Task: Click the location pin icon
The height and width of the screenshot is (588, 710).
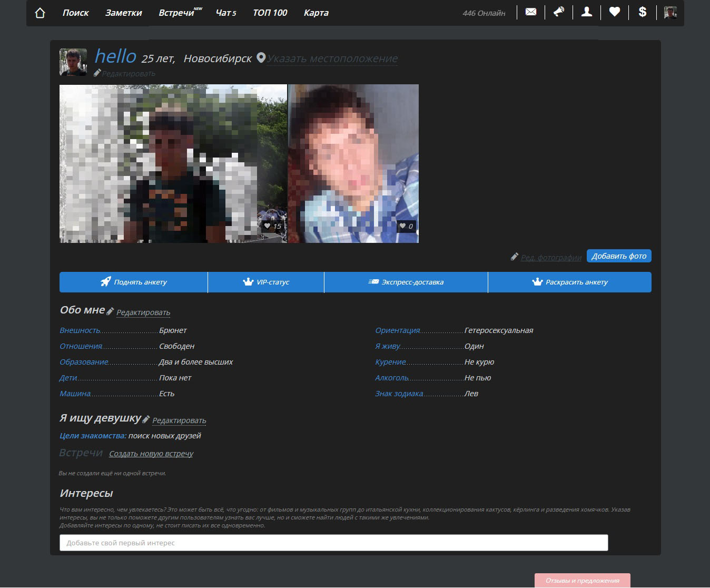Action: coord(261,58)
